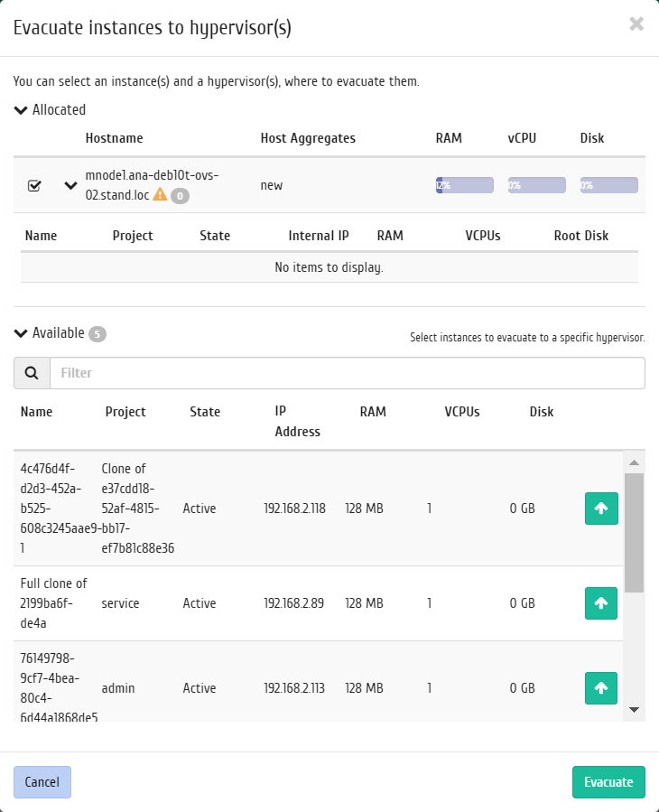Click the Hostname column header

point(114,138)
